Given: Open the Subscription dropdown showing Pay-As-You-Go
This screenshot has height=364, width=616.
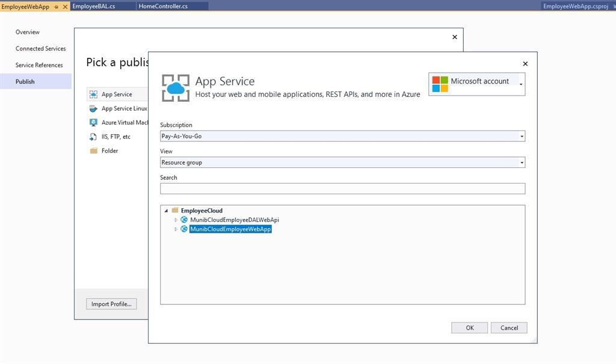Looking at the screenshot, I should 522,136.
